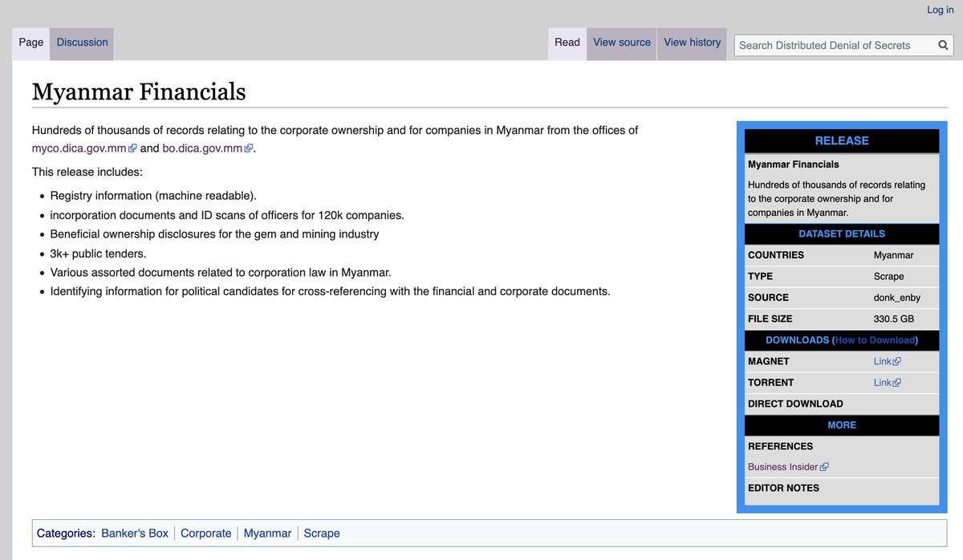The width and height of the screenshot is (963, 560).
Task: Switch to the Discussion tab
Action: tap(82, 43)
